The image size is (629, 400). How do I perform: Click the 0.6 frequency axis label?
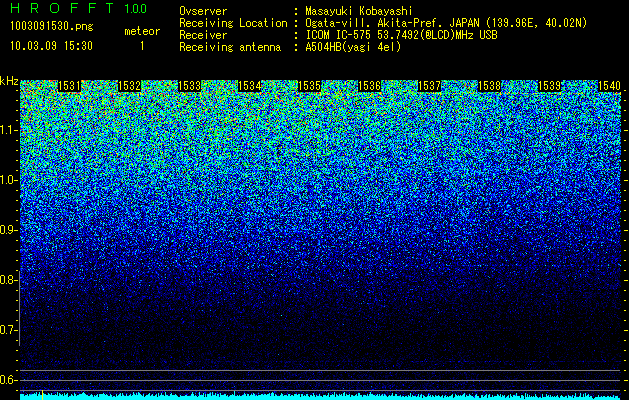pos(9,380)
